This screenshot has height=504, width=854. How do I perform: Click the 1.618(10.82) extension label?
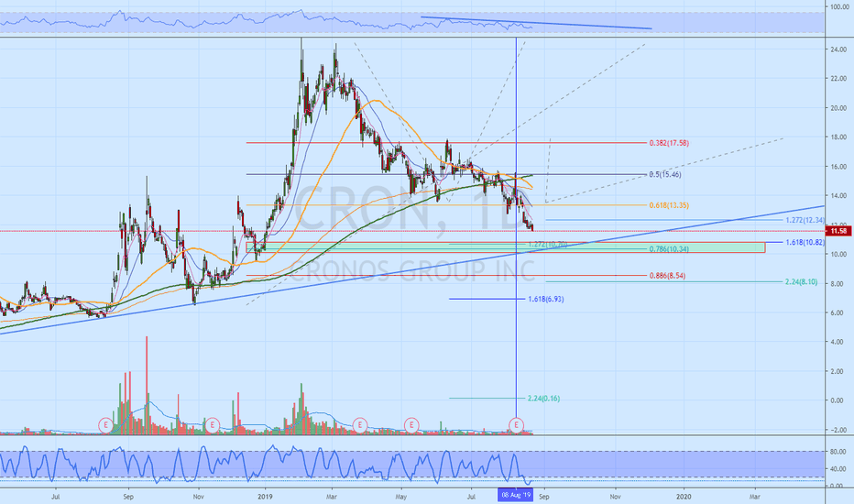(805, 243)
